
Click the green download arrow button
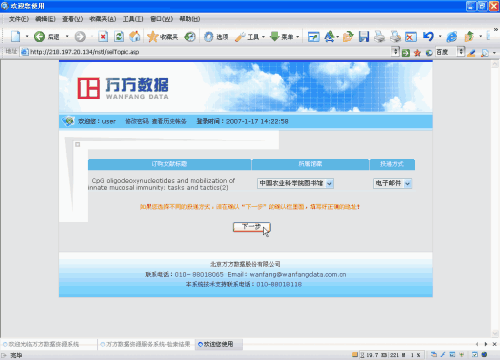click(x=274, y=36)
